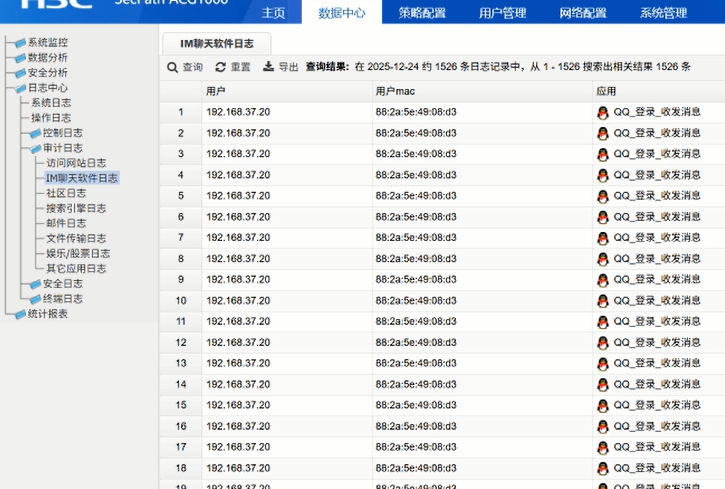Open 搜索引擎日志 in the sidebar tree
Image resolution: width=725 pixels, height=489 pixels.
(x=76, y=208)
